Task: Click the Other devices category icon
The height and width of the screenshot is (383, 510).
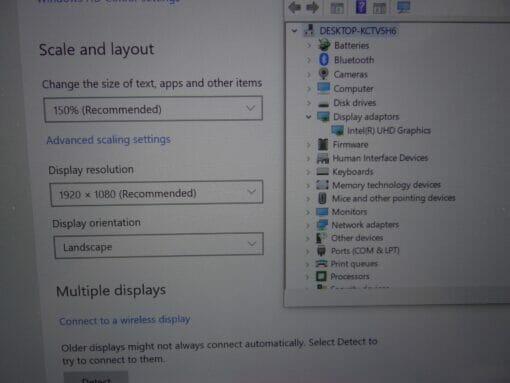Action: point(321,238)
